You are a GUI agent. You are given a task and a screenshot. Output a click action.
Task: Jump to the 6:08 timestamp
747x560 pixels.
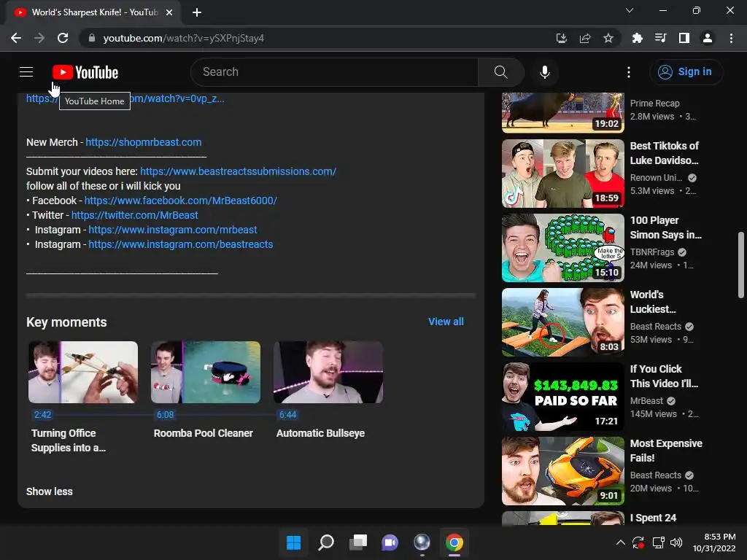pyautogui.click(x=165, y=415)
